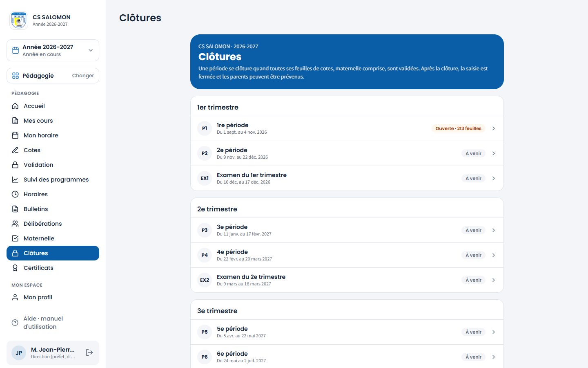Click the CS SALOMON school logo
This screenshot has height=368, width=588.
point(19,20)
